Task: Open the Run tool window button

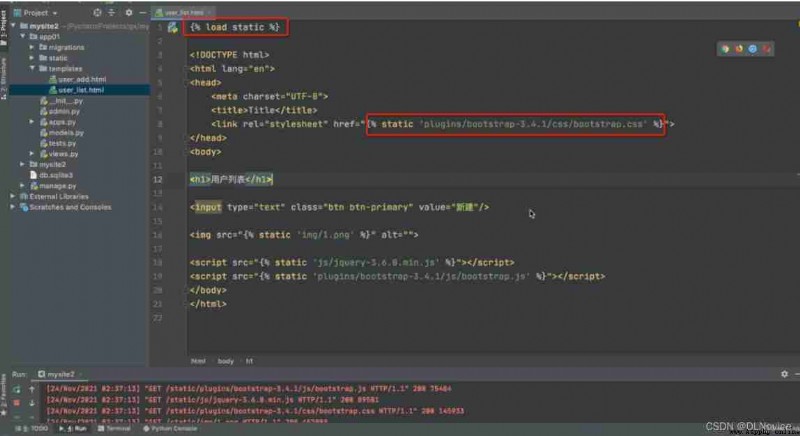Action: click(x=74, y=429)
